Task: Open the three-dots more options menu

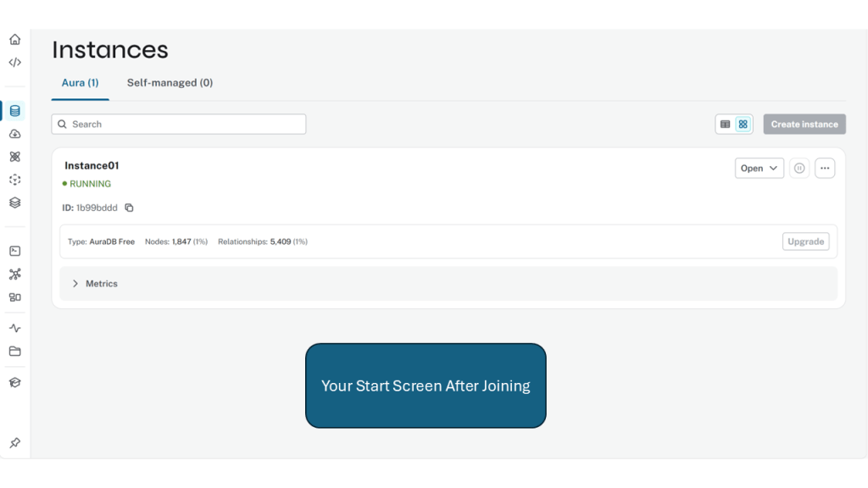Action: (x=825, y=169)
